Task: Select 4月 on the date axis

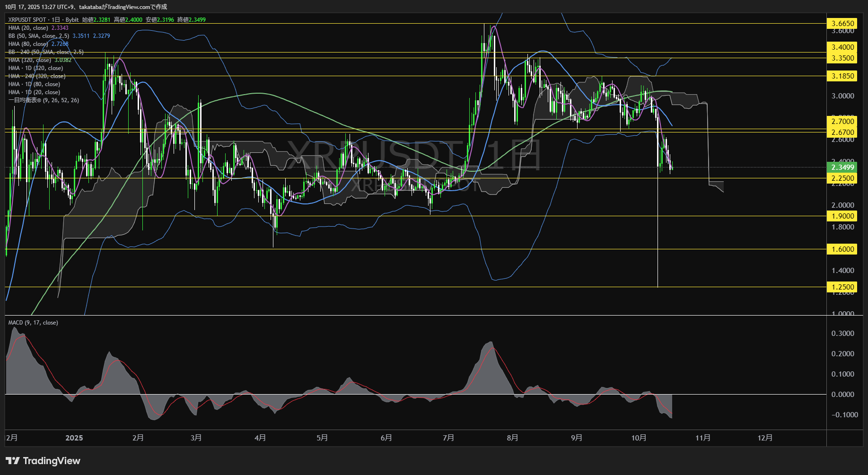Action: click(x=260, y=438)
